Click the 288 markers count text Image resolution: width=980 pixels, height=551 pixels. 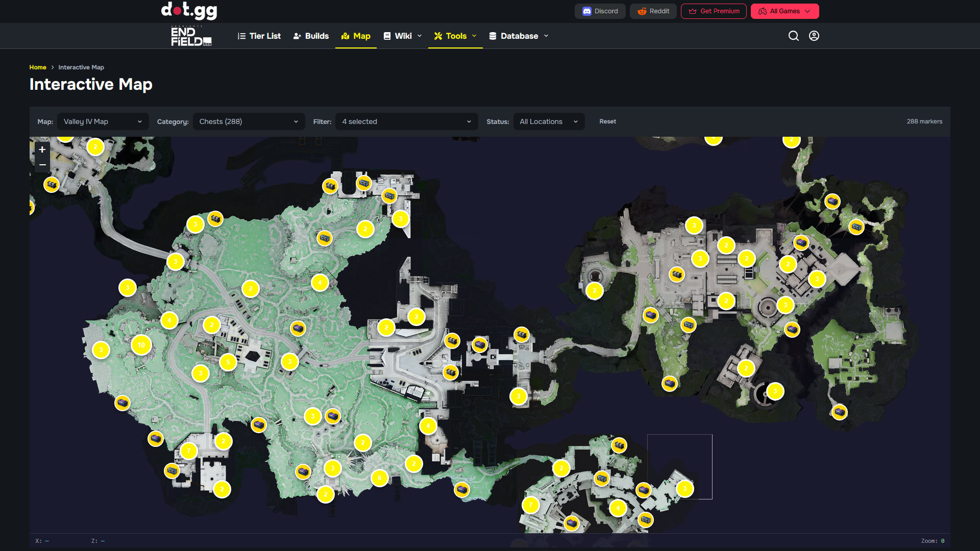click(x=924, y=121)
